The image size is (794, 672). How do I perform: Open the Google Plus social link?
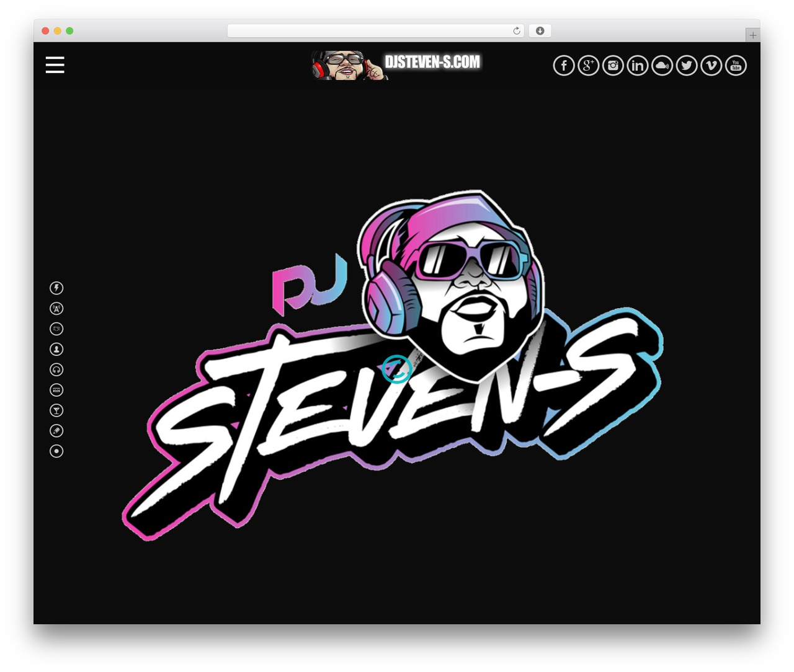pyautogui.click(x=589, y=65)
